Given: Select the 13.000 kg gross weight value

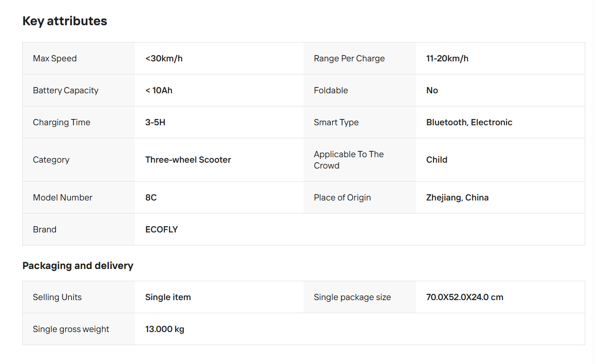Looking at the screenshot, I should [165, 329].
